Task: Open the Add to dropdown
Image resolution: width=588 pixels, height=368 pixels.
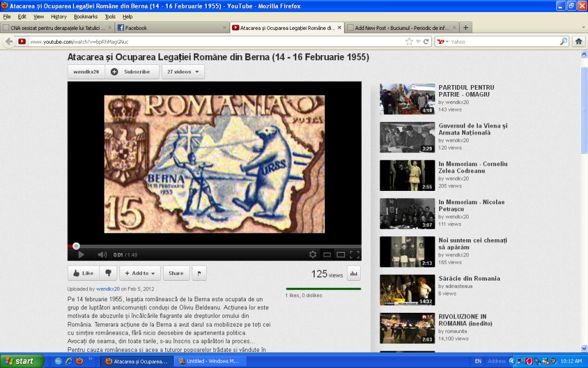Action: (x=140, y=273)
